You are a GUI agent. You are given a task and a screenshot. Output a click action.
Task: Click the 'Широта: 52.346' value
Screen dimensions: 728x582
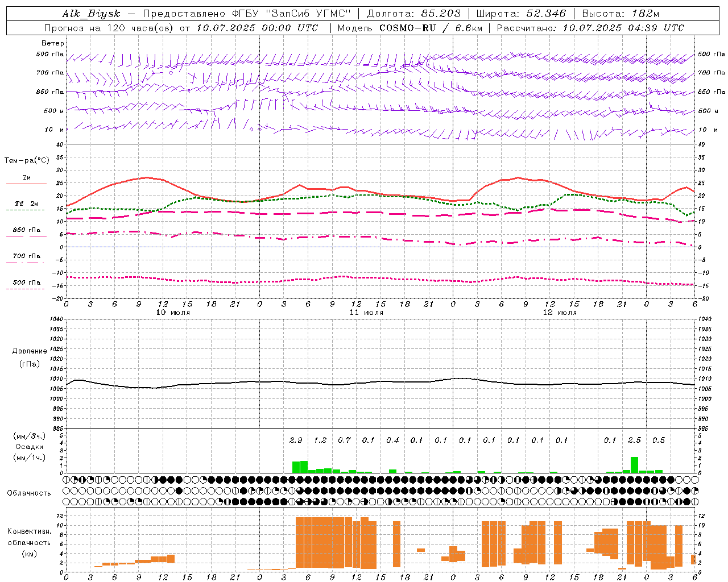521,14
